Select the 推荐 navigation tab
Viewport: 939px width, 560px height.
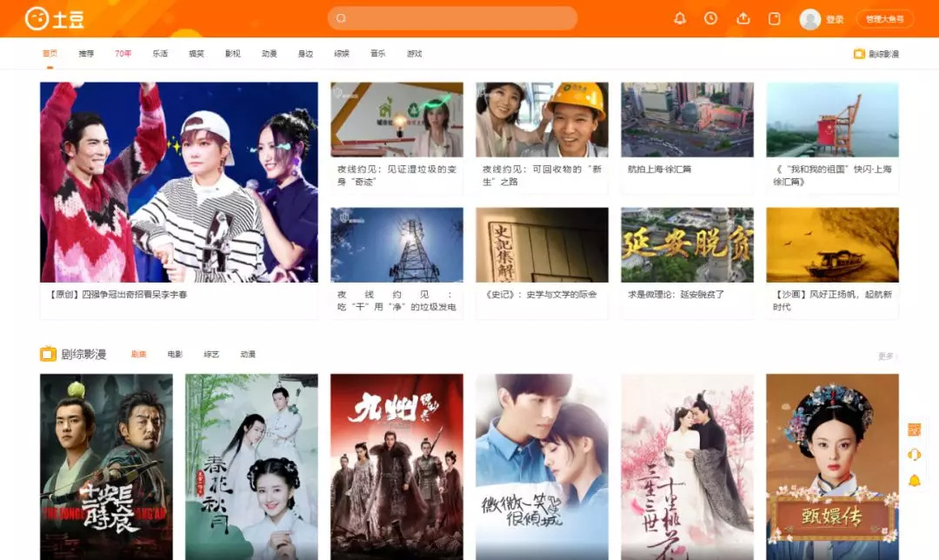[86, 53]
